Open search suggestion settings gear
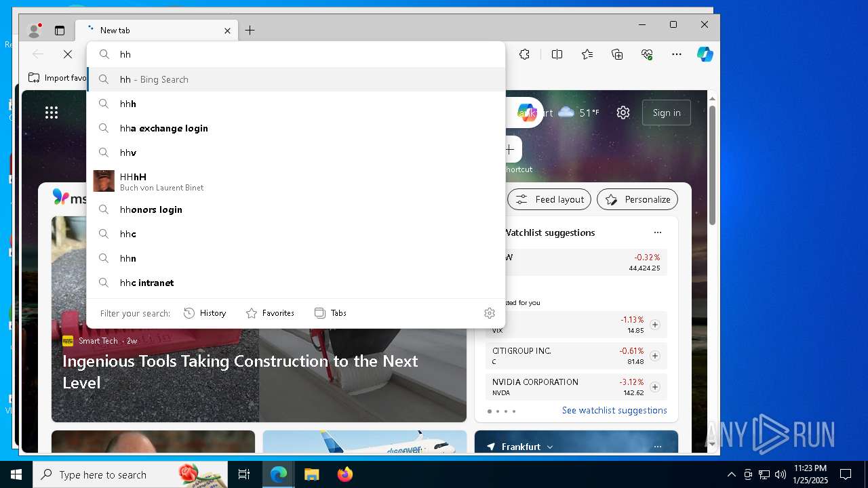868x488 pixels. click(x=490, y=313)
